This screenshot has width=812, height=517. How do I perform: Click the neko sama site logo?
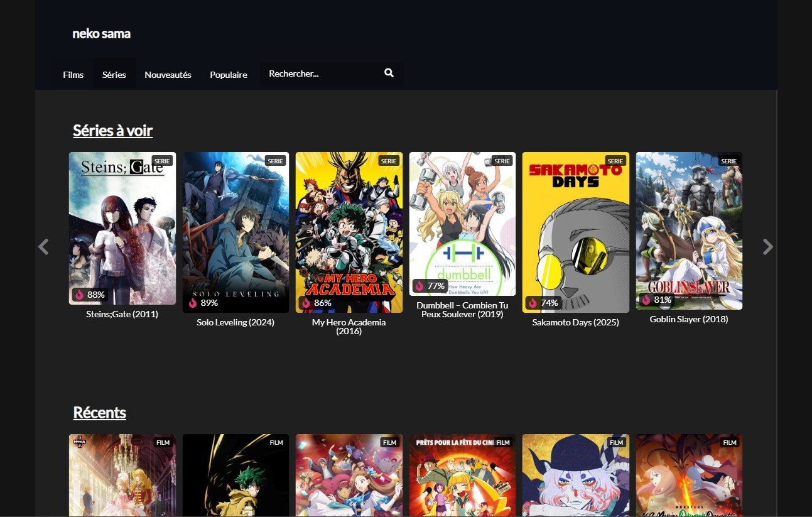point(101,34)
